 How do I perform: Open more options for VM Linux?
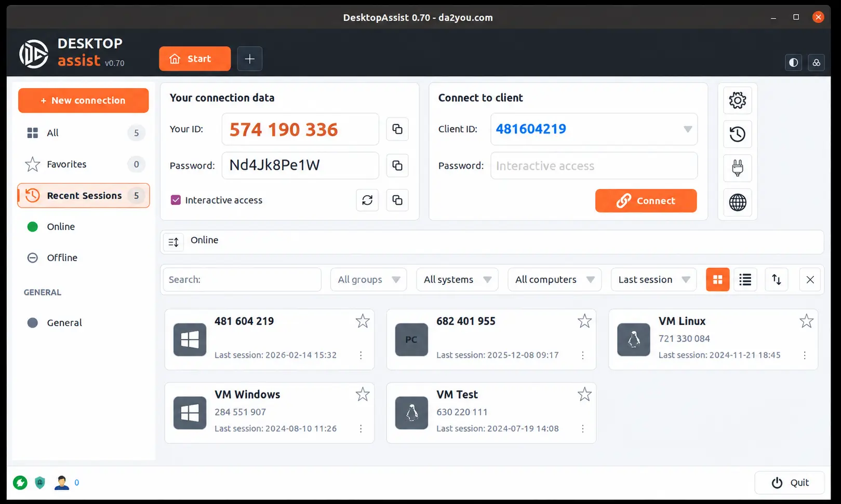click(x=805, y=356)
